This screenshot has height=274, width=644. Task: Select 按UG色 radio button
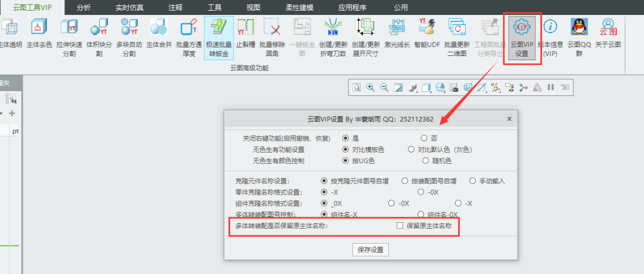[x=345, y=161]
